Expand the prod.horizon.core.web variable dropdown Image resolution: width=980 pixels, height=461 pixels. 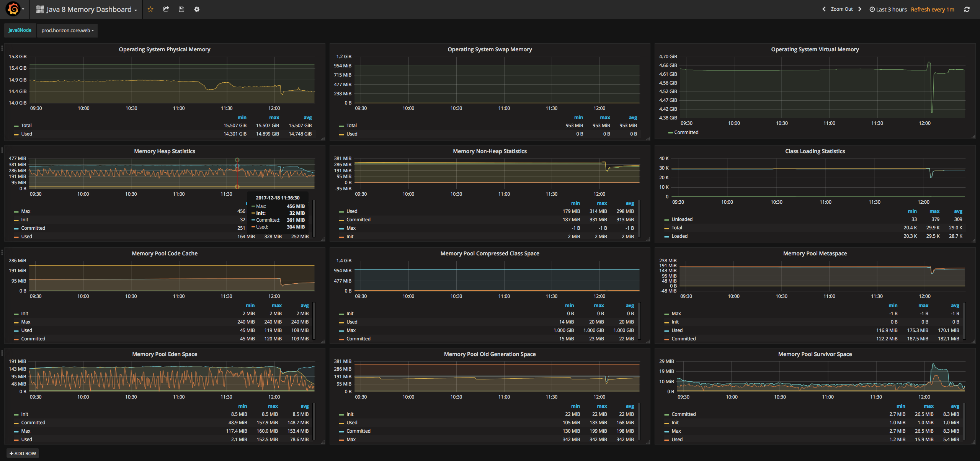click(67, 31)
